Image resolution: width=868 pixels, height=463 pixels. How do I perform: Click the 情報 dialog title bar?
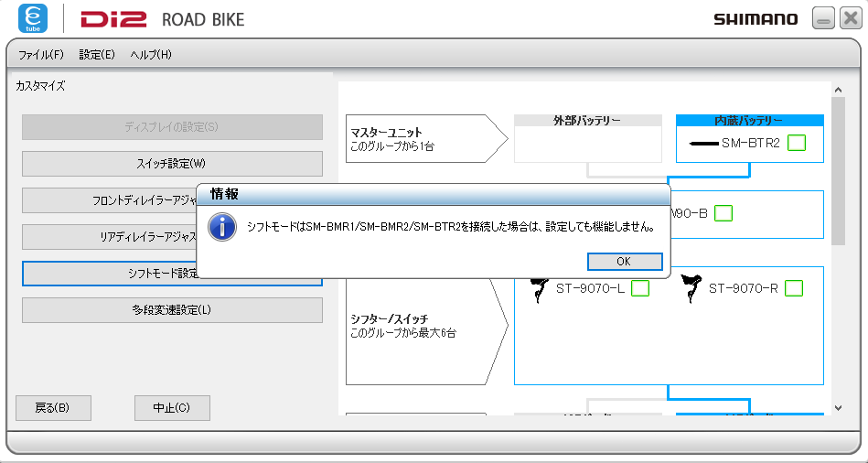pyautogui.click(x=434, y=194)
